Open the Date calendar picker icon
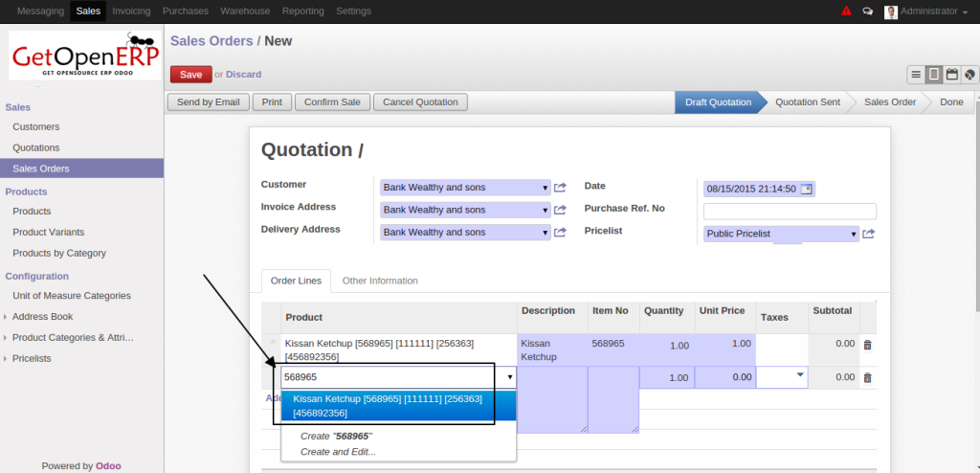Image resolution: width=980 pixels, height=473 pixels. pos(807,189)
